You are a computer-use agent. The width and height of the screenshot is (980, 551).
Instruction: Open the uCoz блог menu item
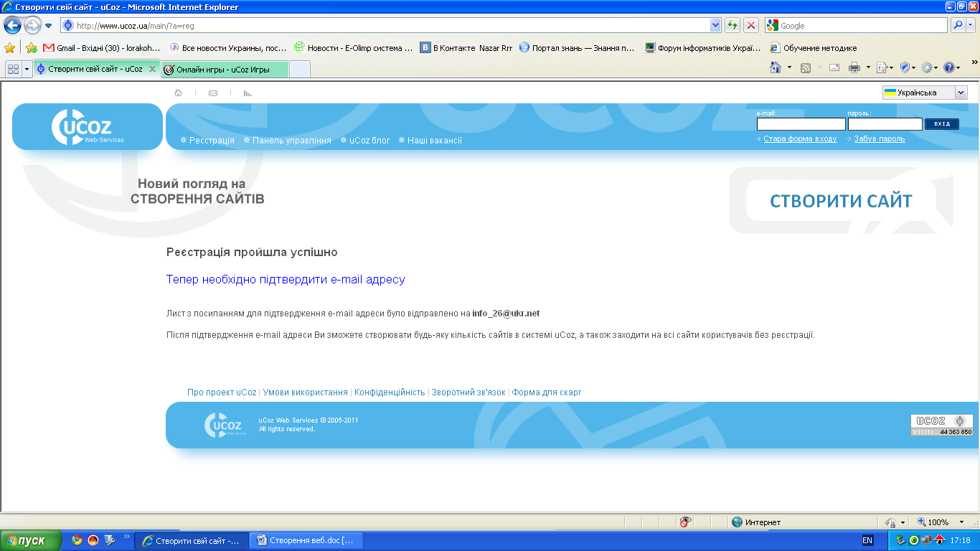tap(369, 141)
